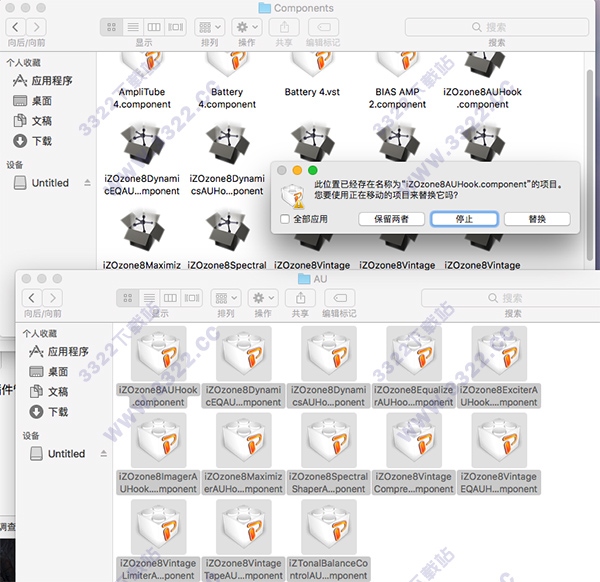
Task: Tick the 全部应用 checkbox in the dialog
Action: 285,219
